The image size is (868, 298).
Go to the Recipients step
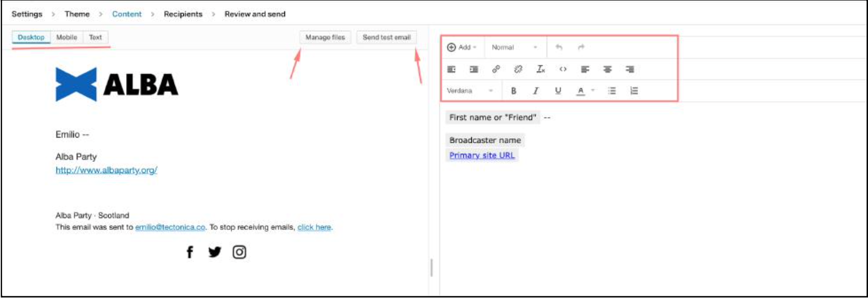click(183, 14)
